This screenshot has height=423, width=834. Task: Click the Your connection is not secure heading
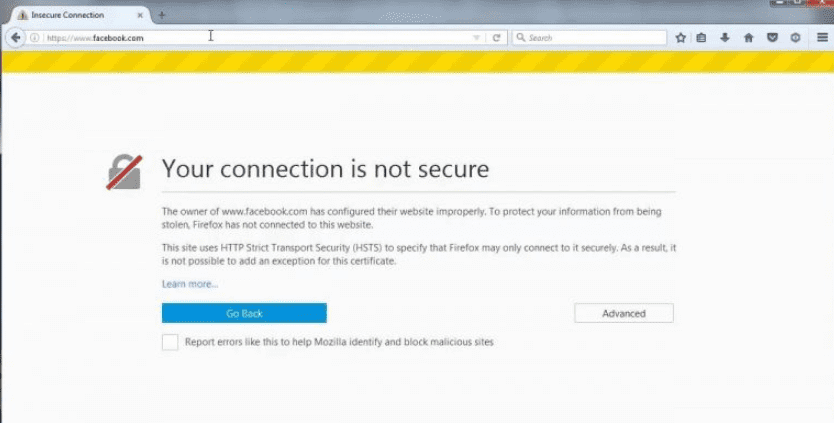tap(326, 169)
